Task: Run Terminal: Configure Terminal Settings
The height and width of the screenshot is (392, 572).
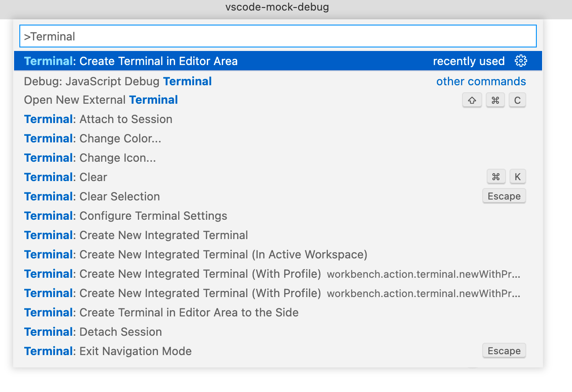Action: [125, 215]
